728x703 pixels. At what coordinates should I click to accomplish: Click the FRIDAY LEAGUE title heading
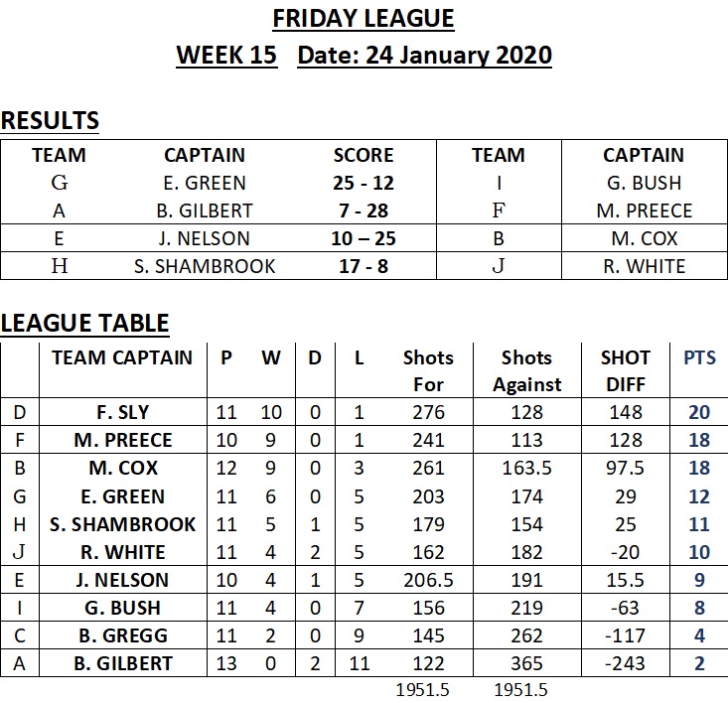(364, 20)
